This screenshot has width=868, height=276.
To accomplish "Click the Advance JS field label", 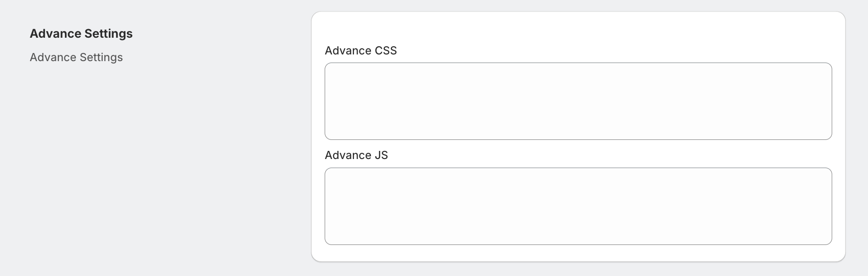I will (356, 155).
